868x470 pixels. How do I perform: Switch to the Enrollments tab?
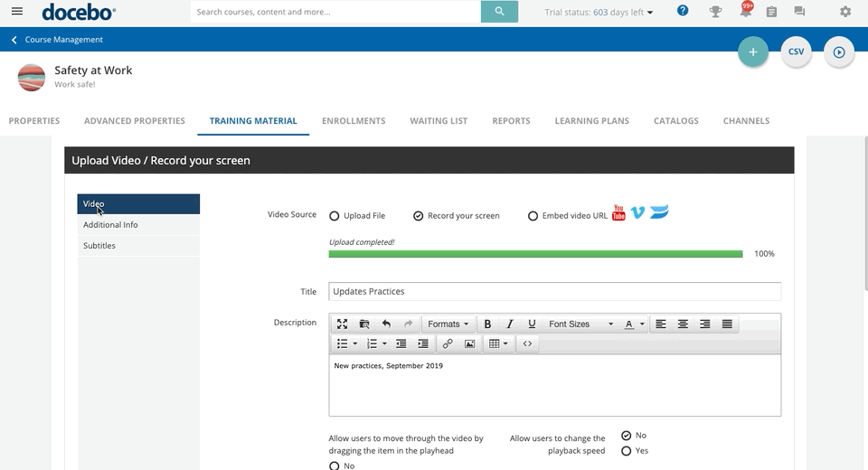point(354,121)
